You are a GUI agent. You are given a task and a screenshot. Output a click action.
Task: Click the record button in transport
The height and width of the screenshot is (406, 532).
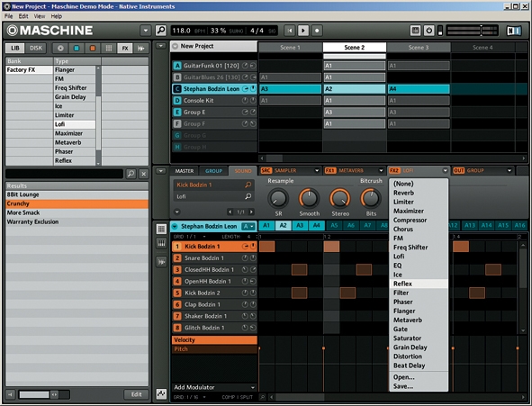coord(317,31)
